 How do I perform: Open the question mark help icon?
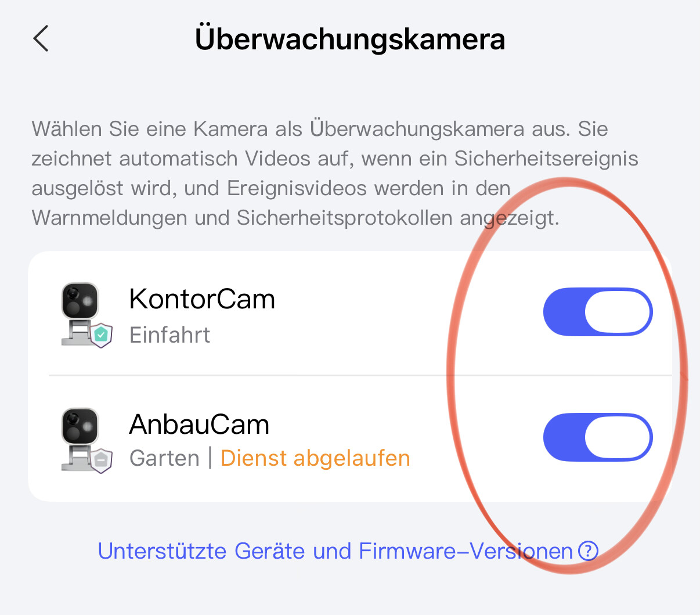tap(588, 551)
